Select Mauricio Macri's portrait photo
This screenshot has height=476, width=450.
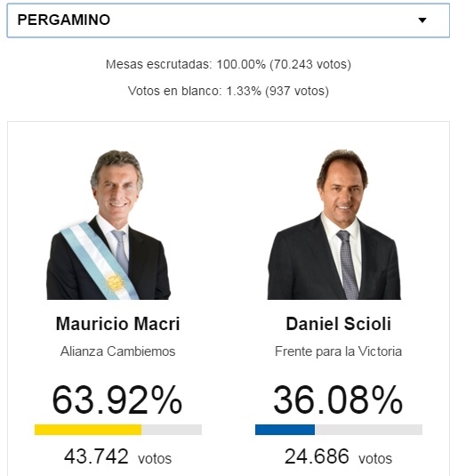[108, 224]
